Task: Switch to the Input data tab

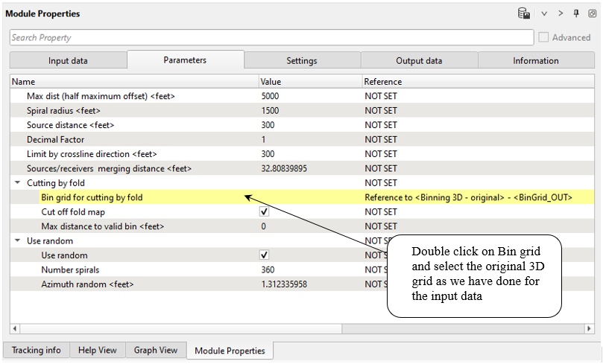Action: pos(68,61)
